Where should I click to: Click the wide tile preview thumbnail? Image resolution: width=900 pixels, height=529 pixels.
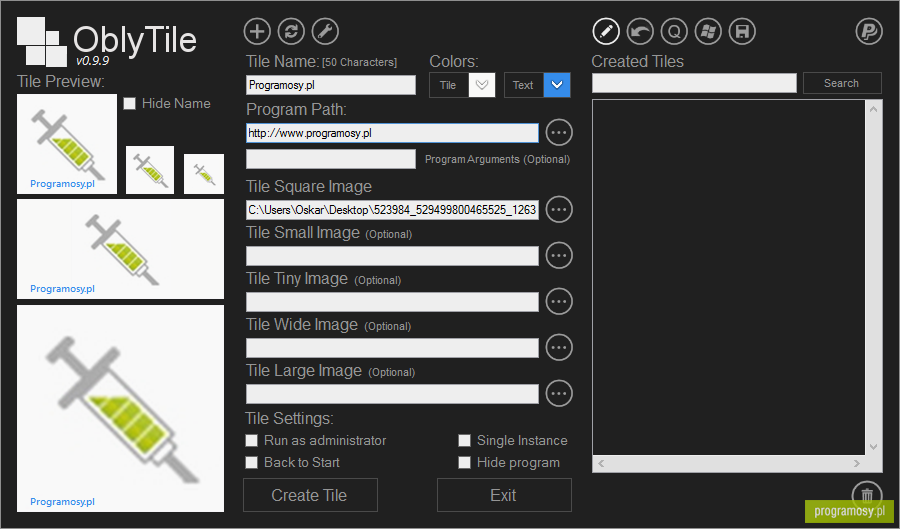(x=121, y=249)
